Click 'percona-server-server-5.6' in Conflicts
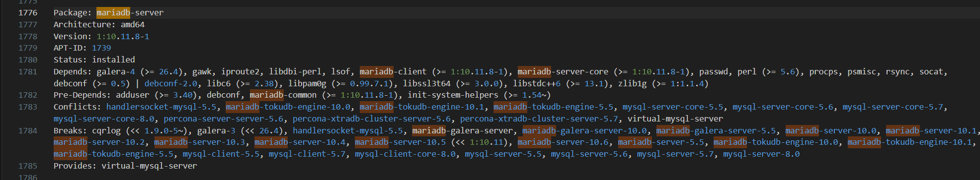This screenshot has height=180, width=980. pos(223,119)
